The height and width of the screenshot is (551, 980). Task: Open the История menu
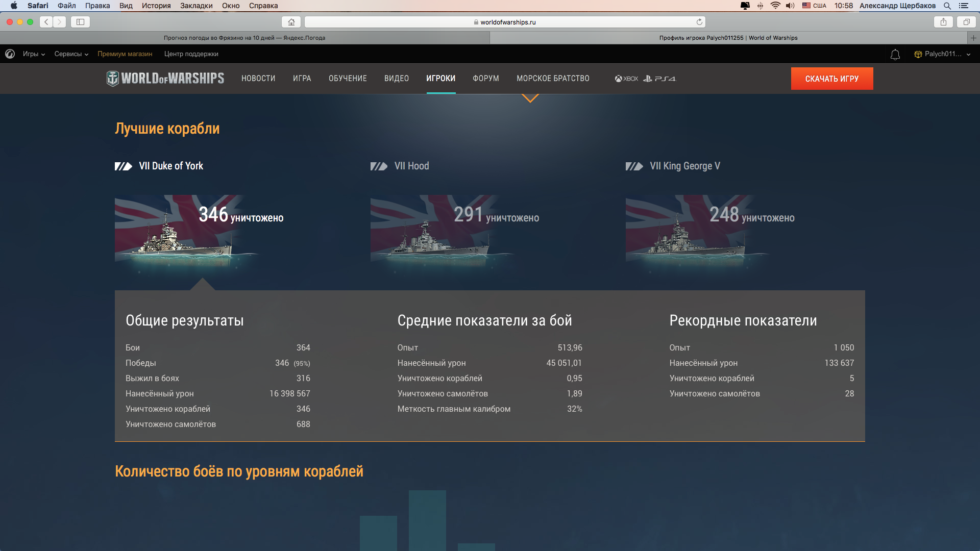pos(156,6)
